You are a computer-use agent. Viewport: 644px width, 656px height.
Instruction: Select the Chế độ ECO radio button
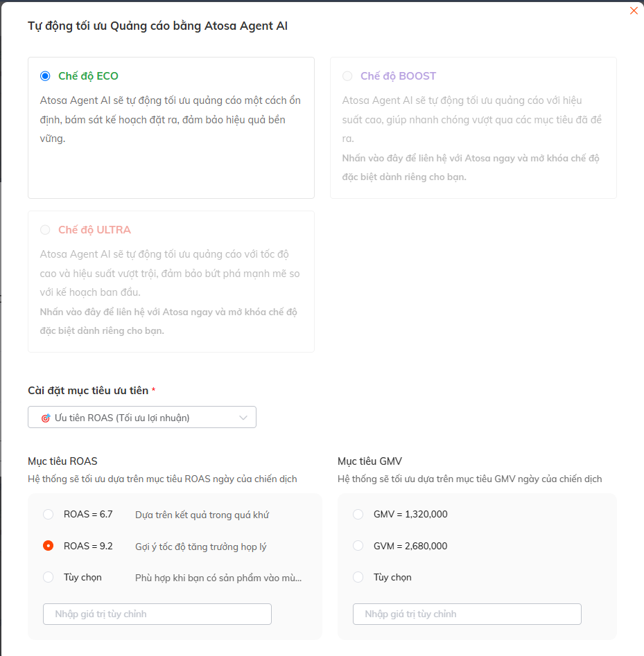point(45,76)
